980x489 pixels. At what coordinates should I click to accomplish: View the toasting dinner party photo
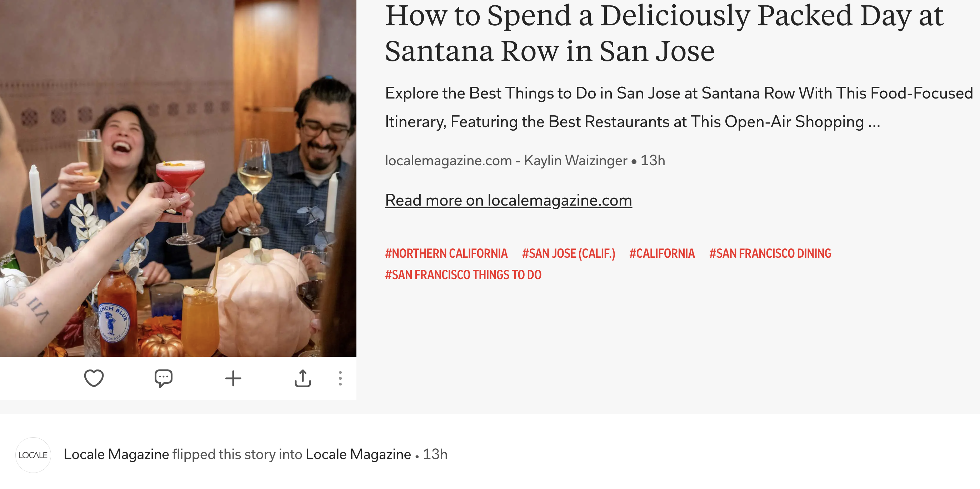178,178
